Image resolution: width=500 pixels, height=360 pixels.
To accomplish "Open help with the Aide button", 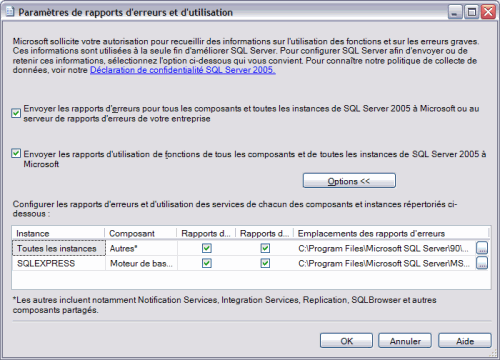I will click(x=465, y=341).
